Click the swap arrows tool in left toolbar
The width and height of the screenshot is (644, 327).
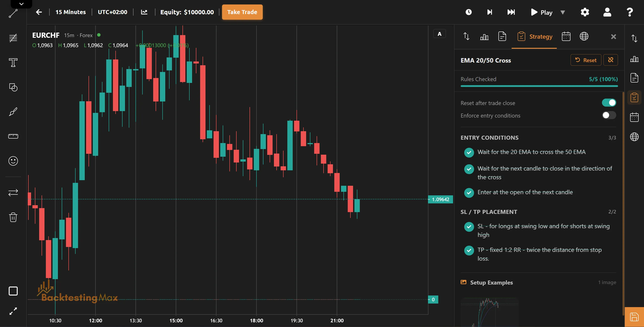(x=13, y=193)
